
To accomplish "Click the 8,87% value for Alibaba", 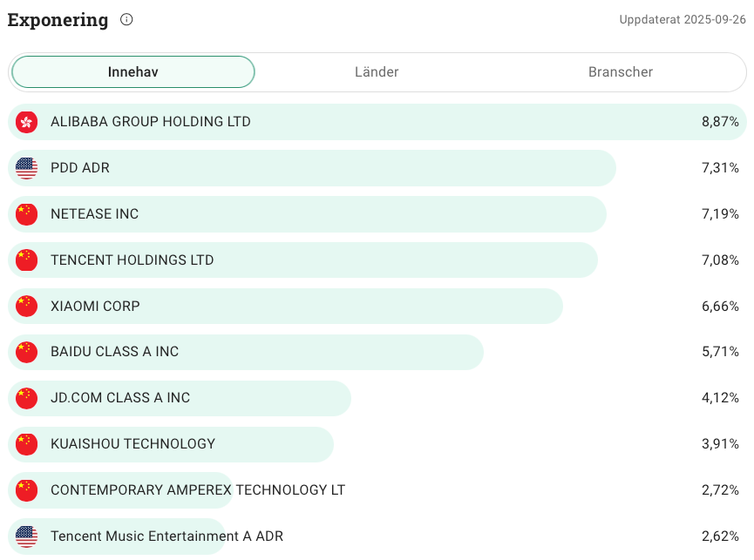I will (x=720, y=122).
